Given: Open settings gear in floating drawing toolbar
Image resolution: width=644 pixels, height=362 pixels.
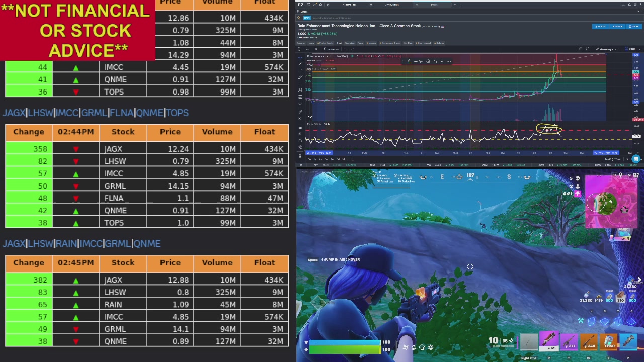Looking at the screenshot, I should [428, 61].
